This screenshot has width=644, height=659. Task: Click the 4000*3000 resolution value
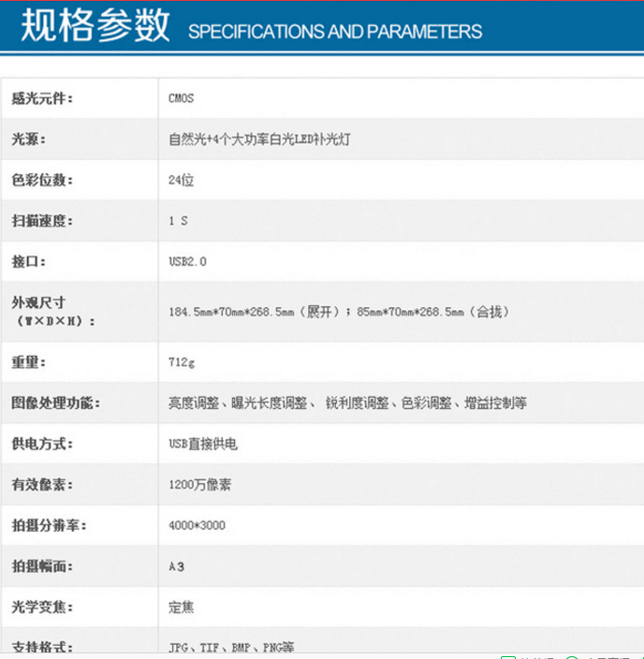197,525
